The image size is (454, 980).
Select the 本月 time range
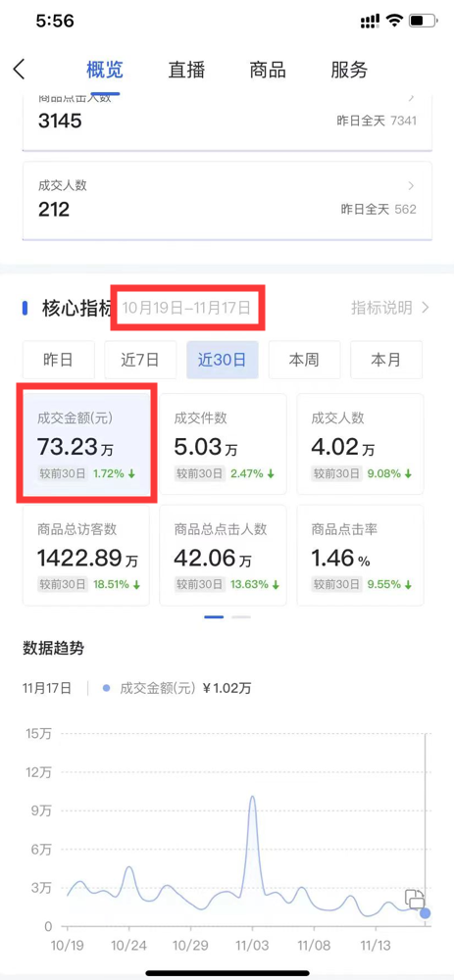(385, 360)
